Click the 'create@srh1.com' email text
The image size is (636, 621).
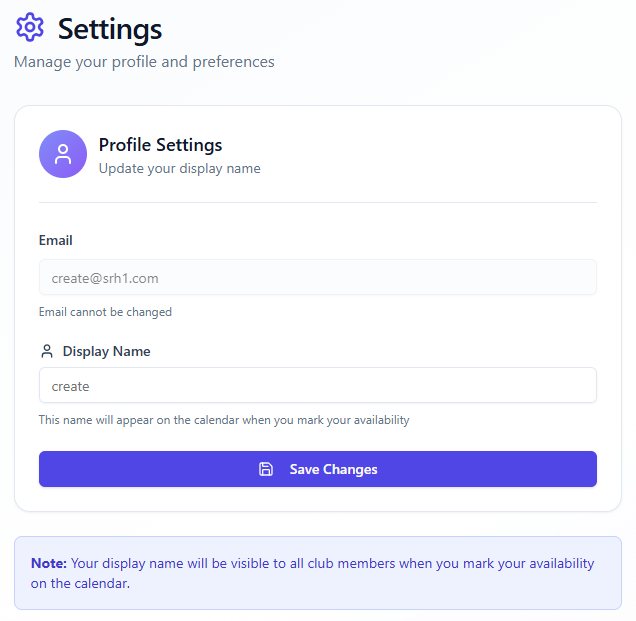105,278
